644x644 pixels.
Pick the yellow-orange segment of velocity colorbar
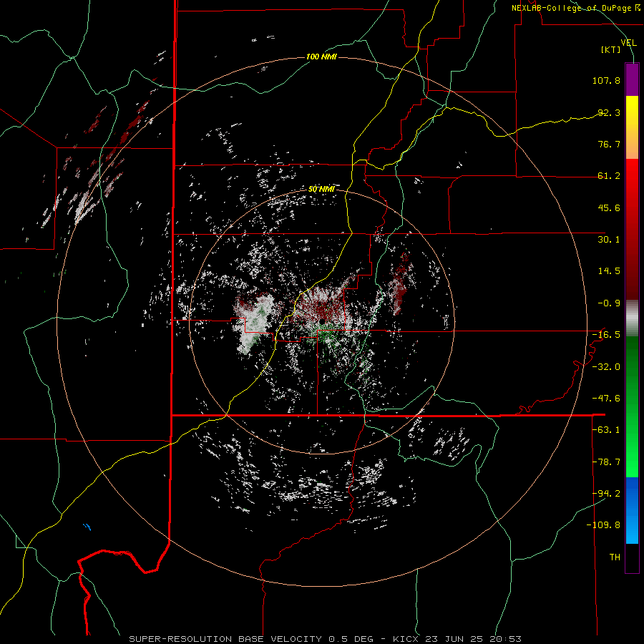click(x=632, y=127)
